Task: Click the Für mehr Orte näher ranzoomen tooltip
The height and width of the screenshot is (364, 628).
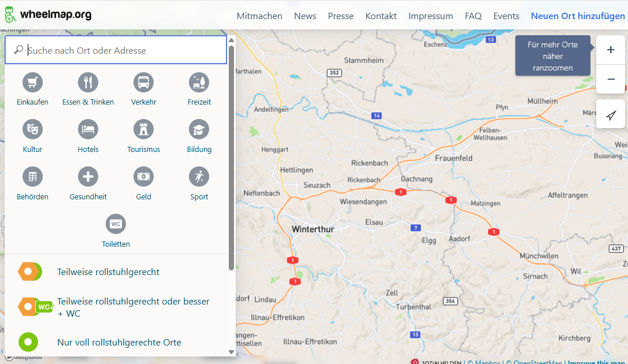Action: pyautogui.click(x=553, y=56)
